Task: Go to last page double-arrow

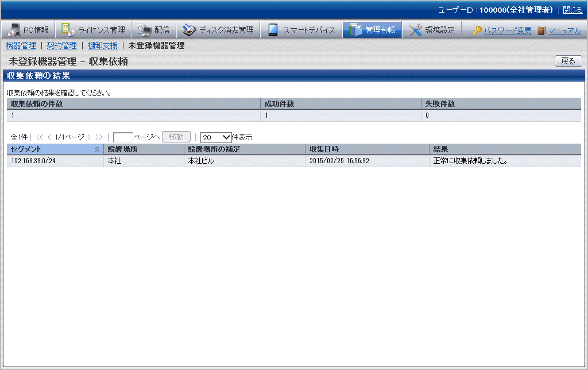Action: click(x=99, y=137)
